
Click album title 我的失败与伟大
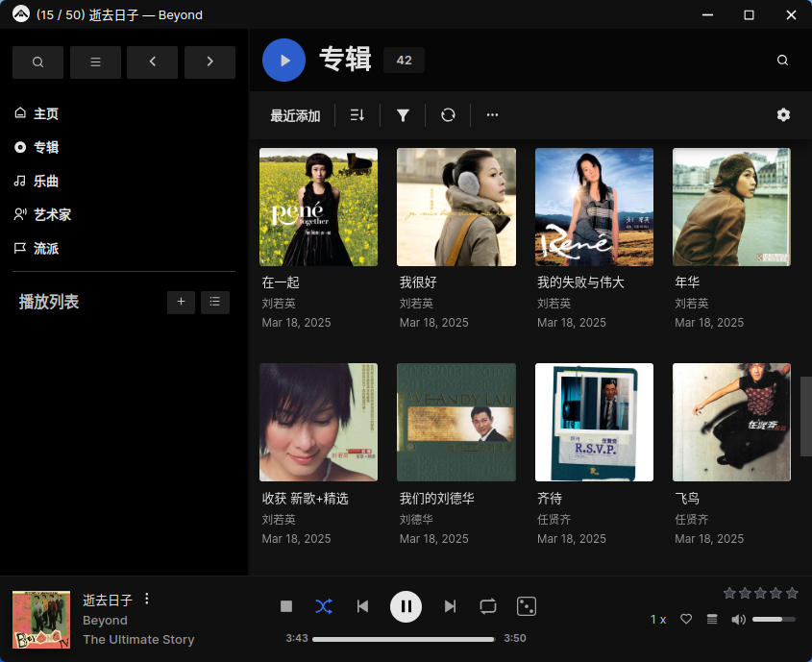pyautogui.click(x=580, y=282)
